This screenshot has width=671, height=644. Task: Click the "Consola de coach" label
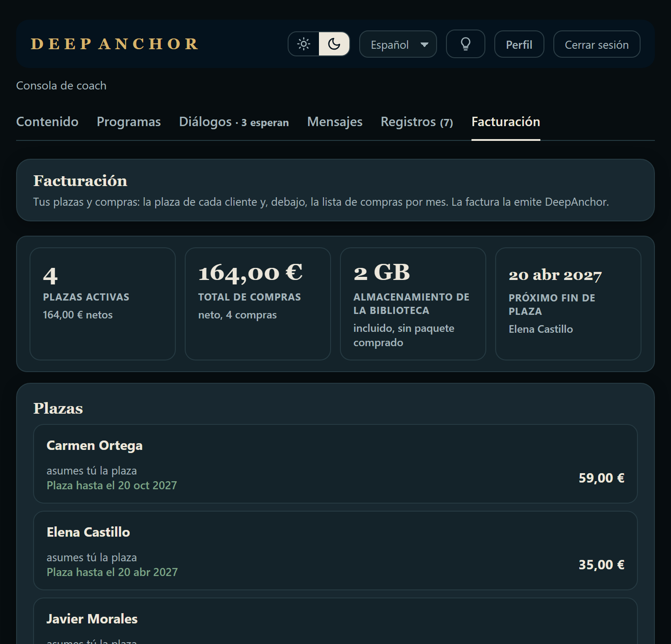pos(61,85)
